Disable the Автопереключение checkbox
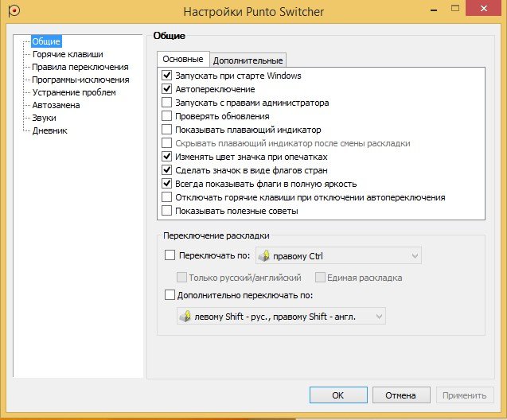This screenshot has width=507, height=420. pyautogui.click(x=166, y=89)
